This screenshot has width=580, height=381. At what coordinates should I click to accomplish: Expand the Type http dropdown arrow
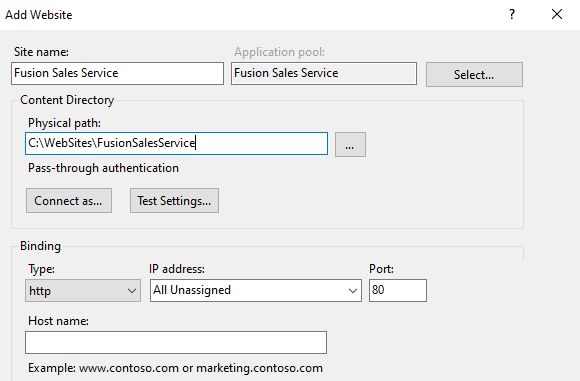pos(132,291)
